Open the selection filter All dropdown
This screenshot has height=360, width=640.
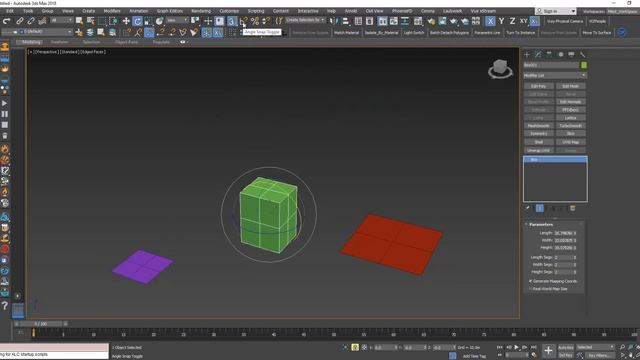tap(62, 20)
